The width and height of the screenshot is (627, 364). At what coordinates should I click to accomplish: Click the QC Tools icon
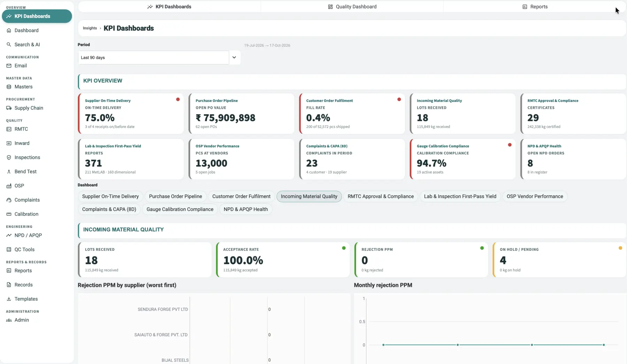point(9,250)
